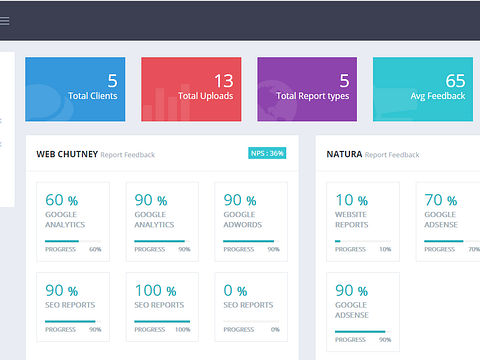The height and width of the screenshot is (360, 480).
Task: Click the bar chart icon in Total Uploads card
Action: (x=166, y=103)
